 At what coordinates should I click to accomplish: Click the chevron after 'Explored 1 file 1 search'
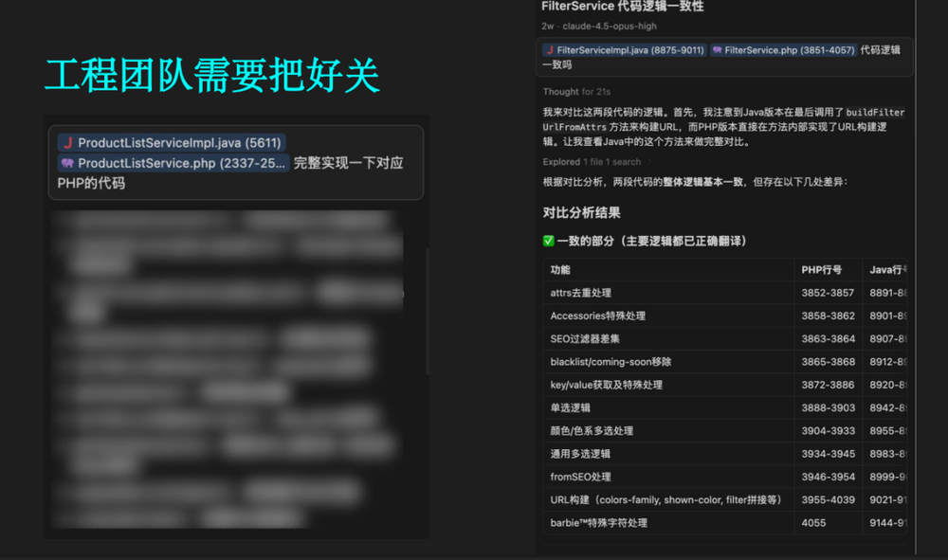(x=649, y=162)
